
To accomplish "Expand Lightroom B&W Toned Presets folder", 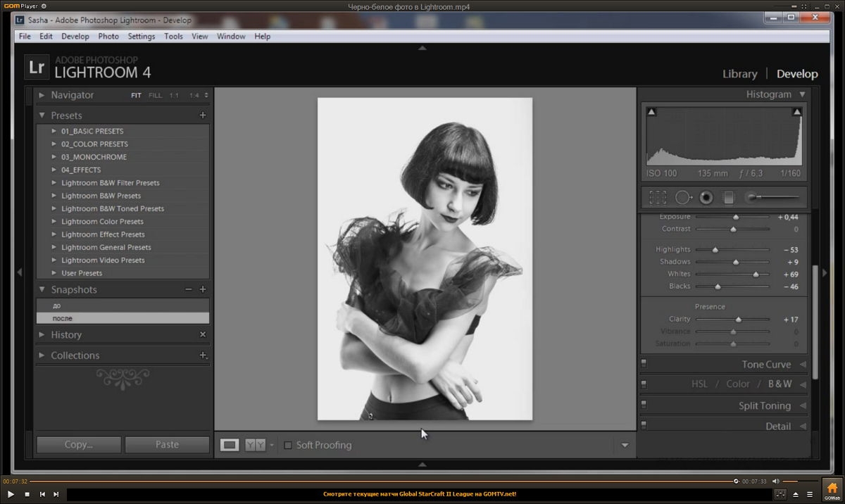I will click(x=54, y=208).
